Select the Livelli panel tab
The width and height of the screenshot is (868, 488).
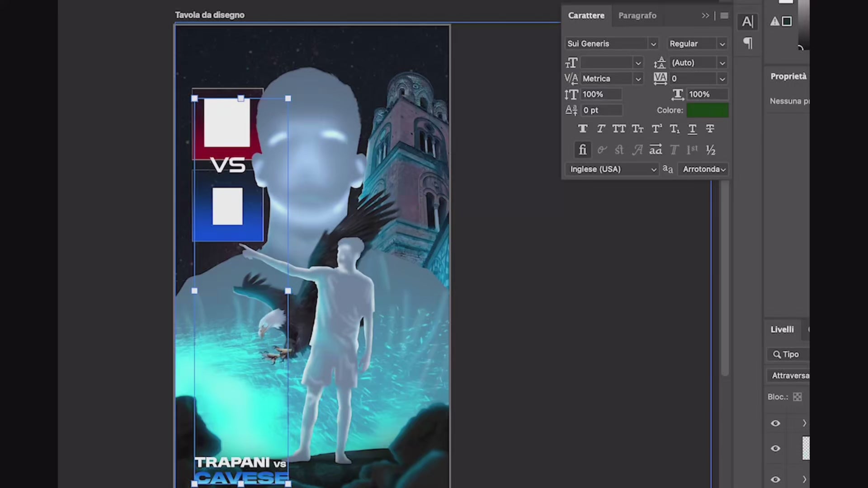(782, 329)
